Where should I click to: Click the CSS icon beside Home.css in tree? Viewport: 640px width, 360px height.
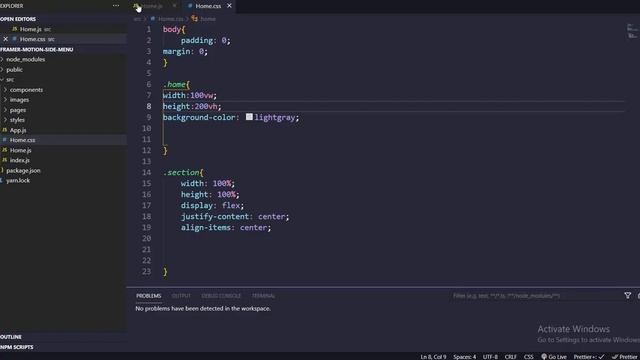(x=4, y=140)
